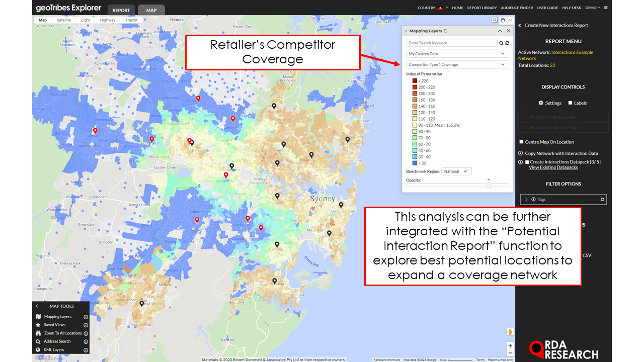Grab the Mapping Layers panel drag handle
Image resolution: width=644 pixels, height=362 pixels.
click(x=406, y=31)
